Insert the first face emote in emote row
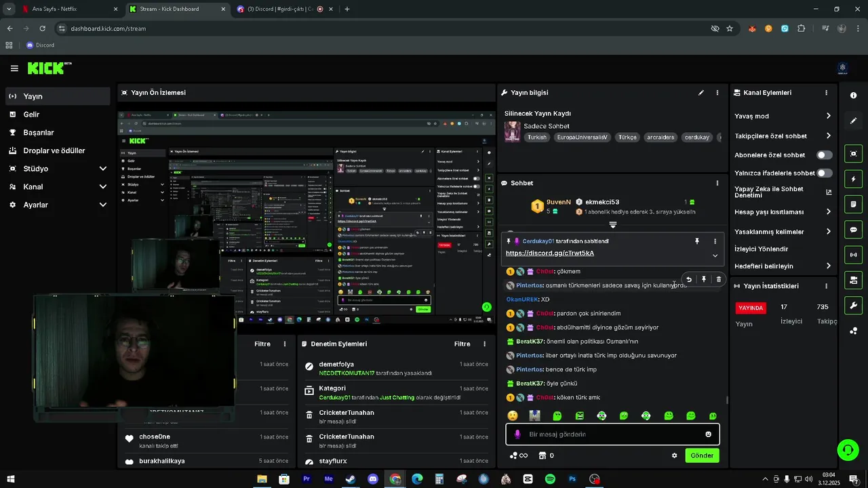The width and height of the screenshot is (868, 488). [513, 415]
